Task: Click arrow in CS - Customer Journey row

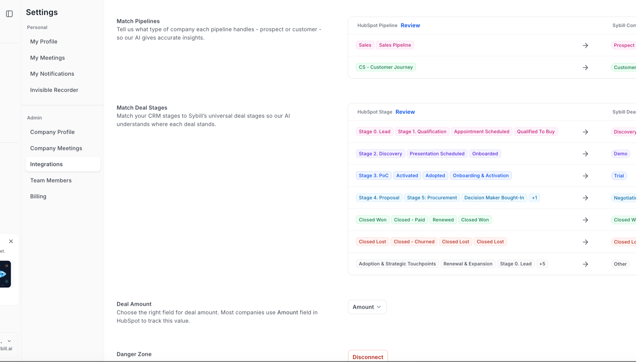Action: coord(585,67)
